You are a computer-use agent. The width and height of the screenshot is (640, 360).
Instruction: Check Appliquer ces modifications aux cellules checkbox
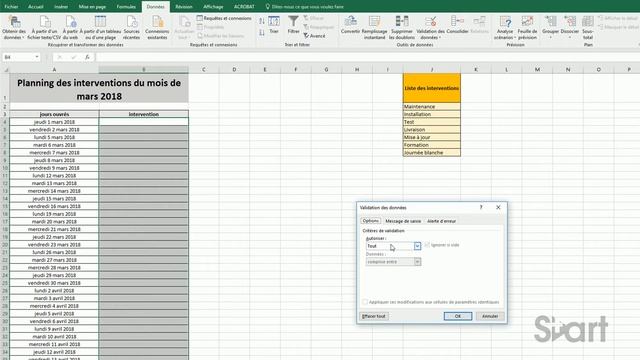point(365,302)
